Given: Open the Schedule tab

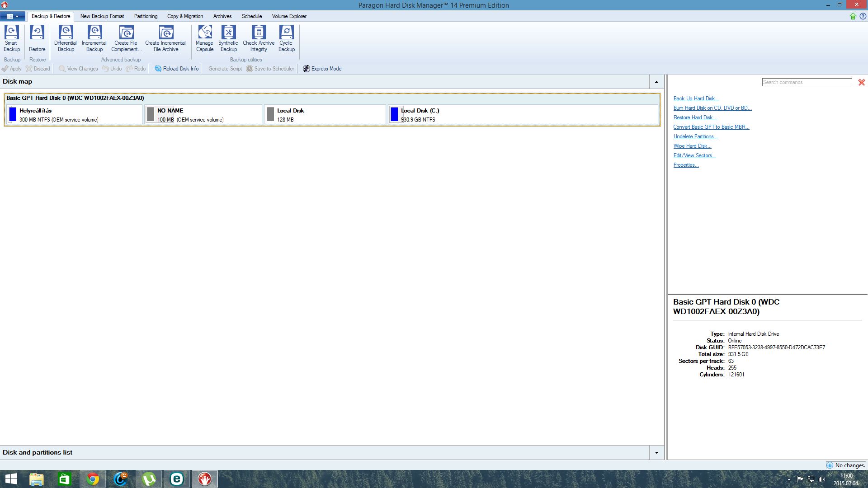Looking at the screenshot, I should (252, 16).
